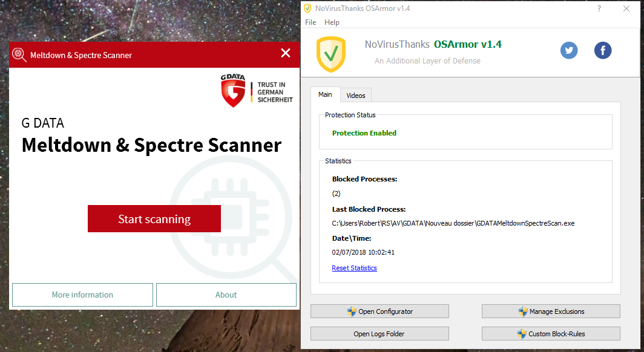
Task: Switch to the Videos tab
Action: pos(356,96)
